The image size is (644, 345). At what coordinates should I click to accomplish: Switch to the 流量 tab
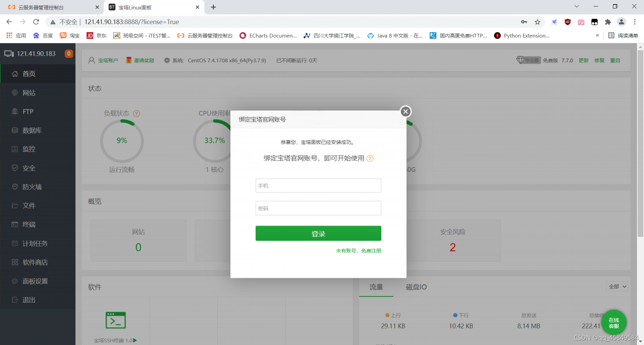pyautogui.click(x=376, y=287)
